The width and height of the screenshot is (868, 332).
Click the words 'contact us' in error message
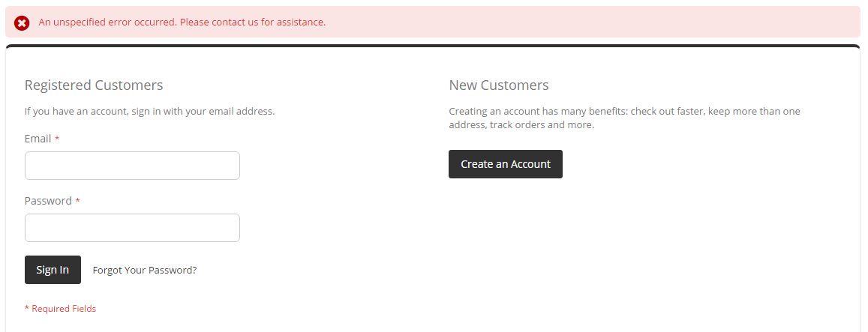tap(235, 22)
